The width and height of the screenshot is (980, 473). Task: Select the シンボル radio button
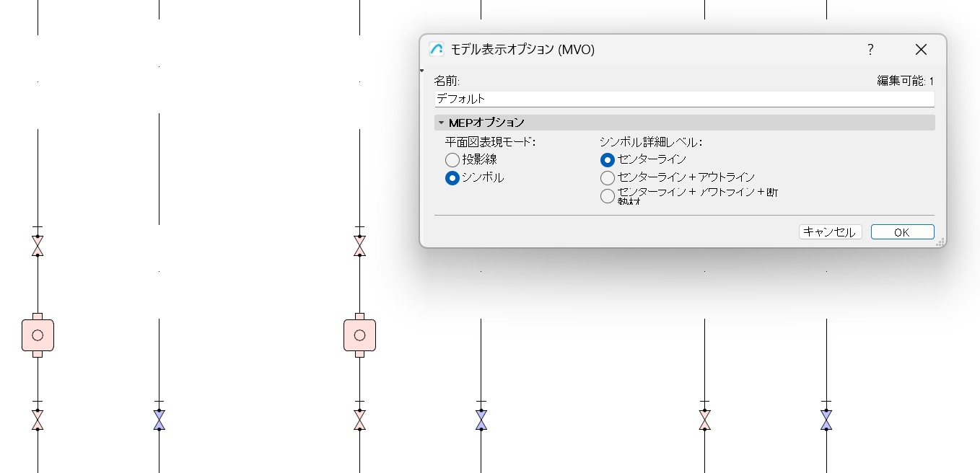(452, 177)
